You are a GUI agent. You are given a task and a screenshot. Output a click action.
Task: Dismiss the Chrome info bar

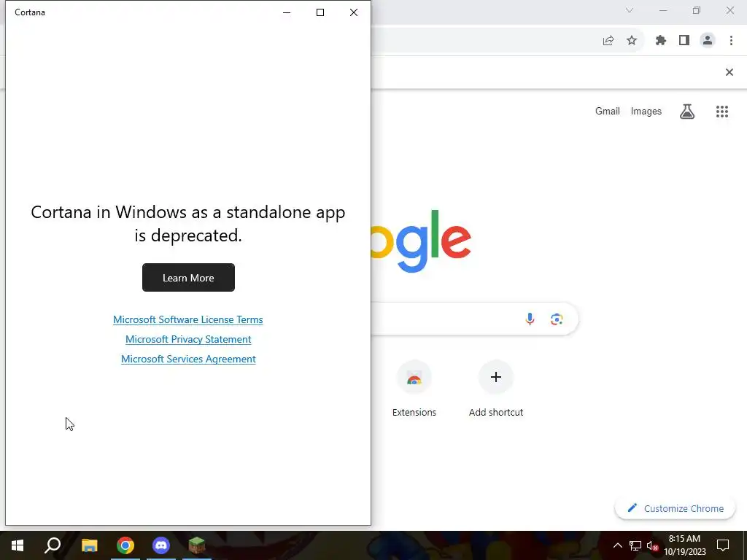click(729, 72)
